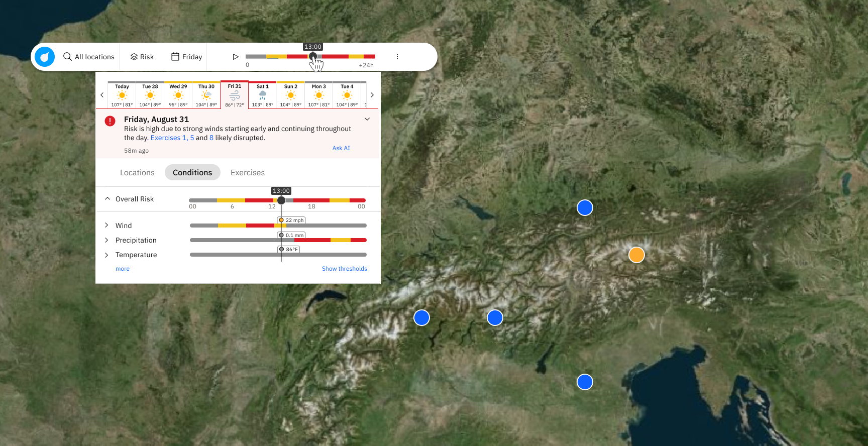
Task: Expand the Wind conditions row
Action: click(x=106, y=225)
